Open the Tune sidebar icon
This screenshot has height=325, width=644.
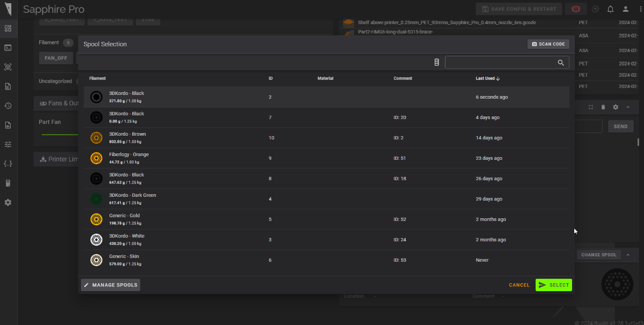click(x=8, y=144)
